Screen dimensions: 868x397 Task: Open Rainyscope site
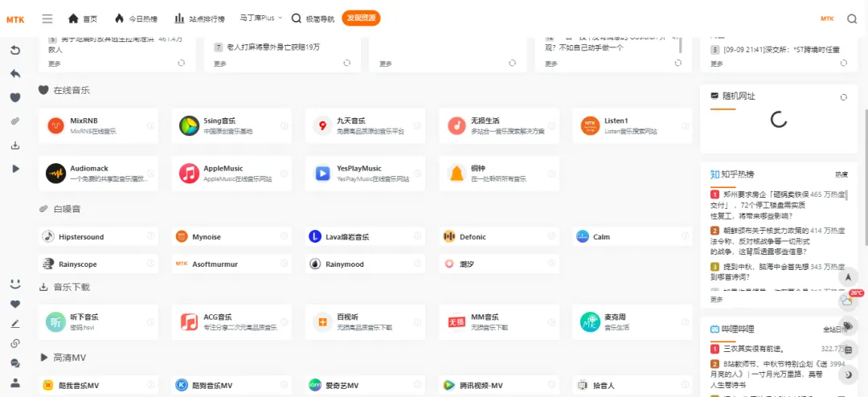98,264
